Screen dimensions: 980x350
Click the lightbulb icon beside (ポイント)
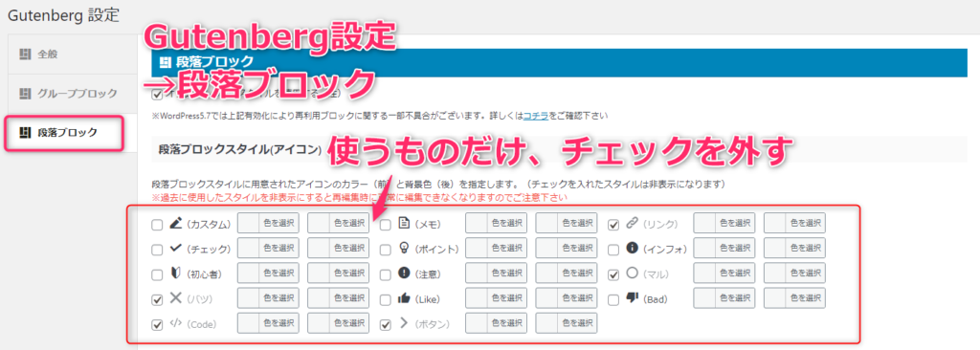point(405,248)
